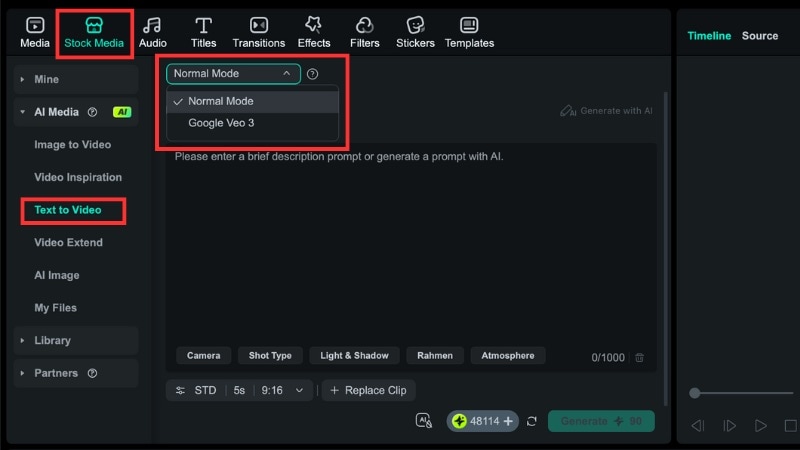Open the Media tab

click(35, 32)
